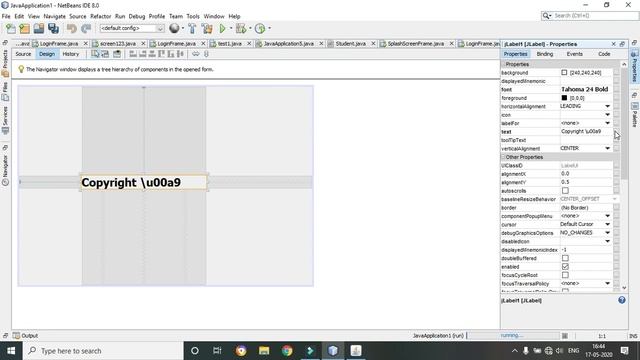Image resolution: width=640 pixels, height=360 pixels.
Task: Toggle the autoscrolls checkbox
Action: pos(565,191)
